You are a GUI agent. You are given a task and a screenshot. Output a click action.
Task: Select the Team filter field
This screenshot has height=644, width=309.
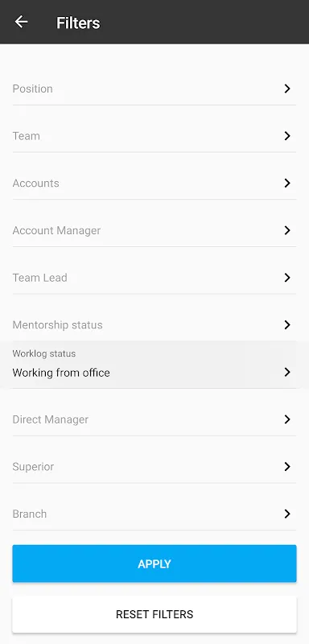(154, 136)
